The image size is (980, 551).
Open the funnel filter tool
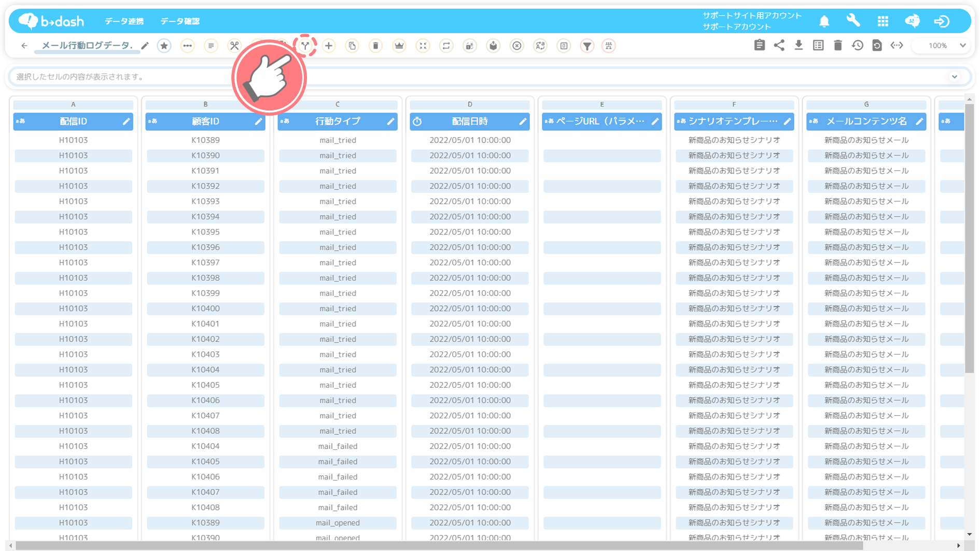(x=587, y=46)
